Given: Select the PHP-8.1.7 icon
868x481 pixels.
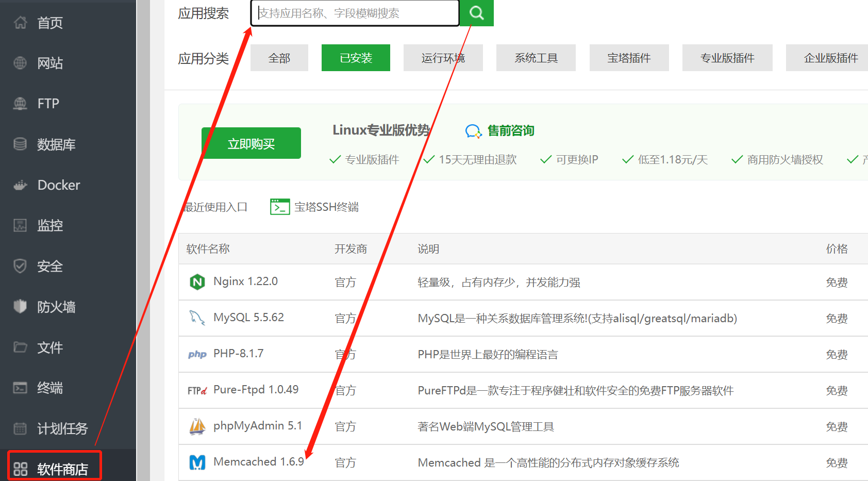Looking at the screenshot, I should coord(197,354).
